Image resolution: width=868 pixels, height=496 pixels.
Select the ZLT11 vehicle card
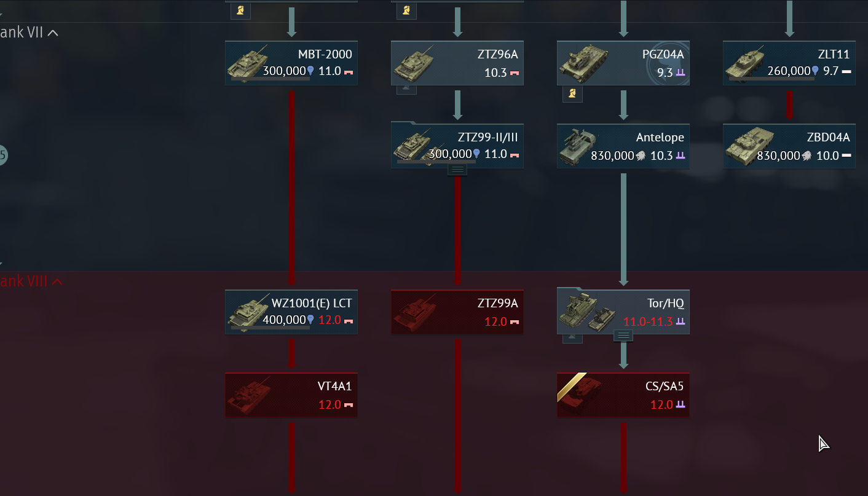(789, 63)
